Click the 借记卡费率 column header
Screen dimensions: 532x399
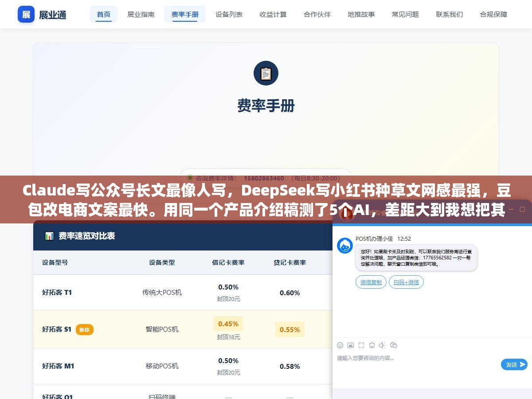coord(228,262)
